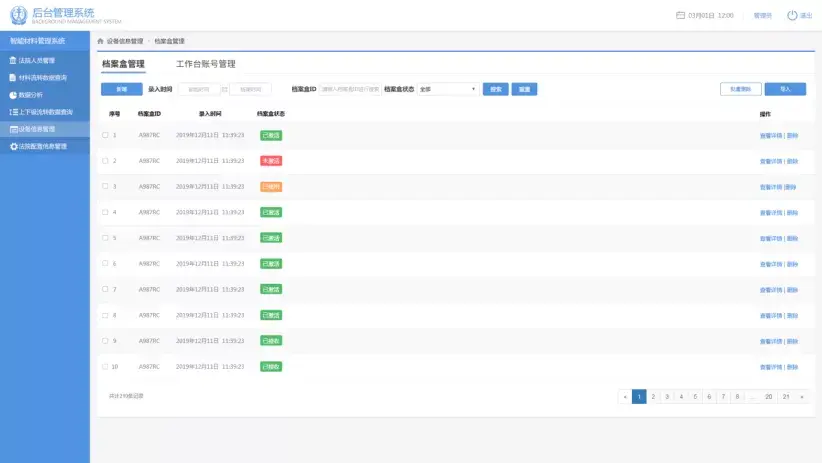
Task: Click the start time input field
Action: point(199,89)
